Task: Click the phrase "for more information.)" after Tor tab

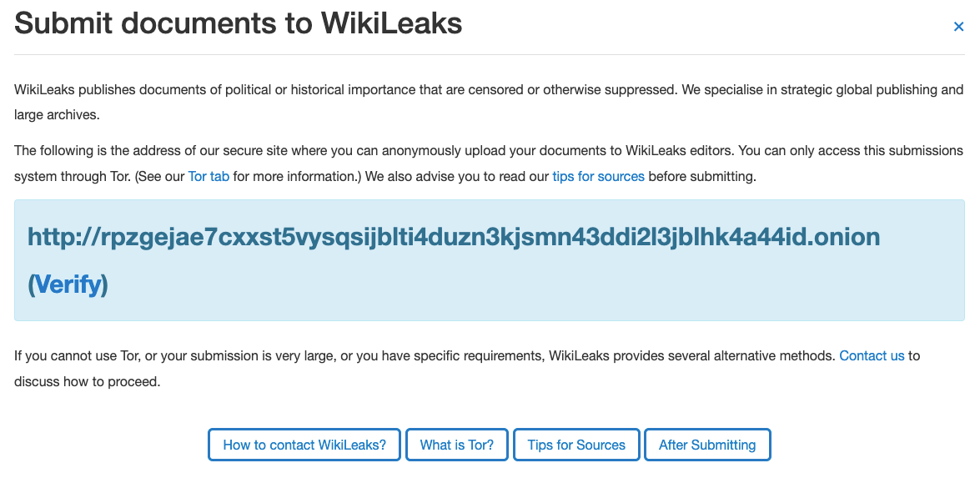Action: (297, 176)
